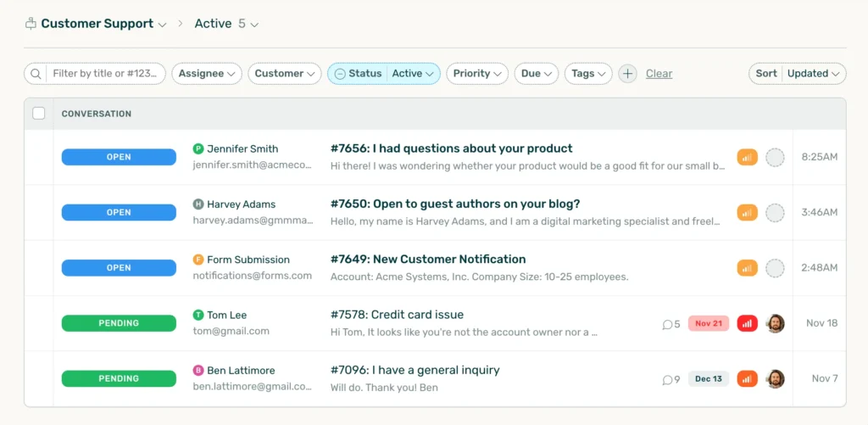Click the plus icon to add filter
The height and width of the screenshot is (425, 868).
coord(627,74)
